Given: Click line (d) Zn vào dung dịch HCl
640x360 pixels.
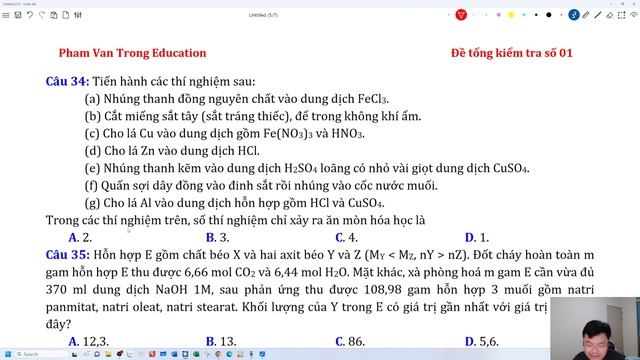Looking at the screenshot, I should [172, 151].
